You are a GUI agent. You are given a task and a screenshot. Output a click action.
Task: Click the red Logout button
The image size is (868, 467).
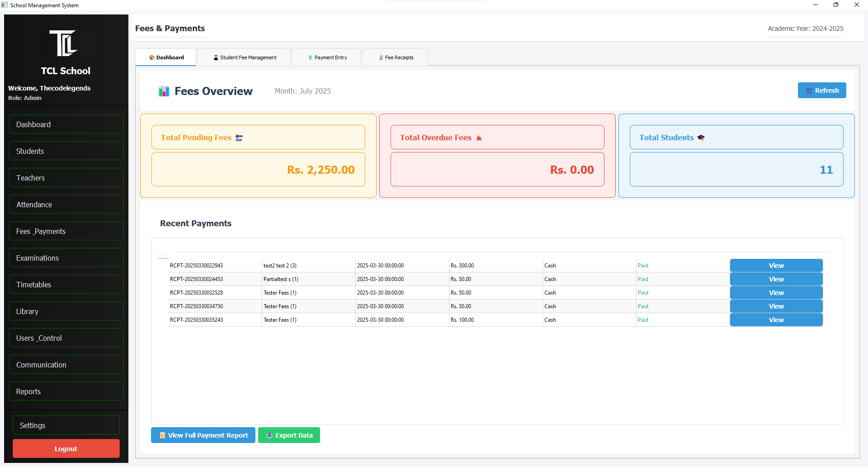tap(66, 449)
